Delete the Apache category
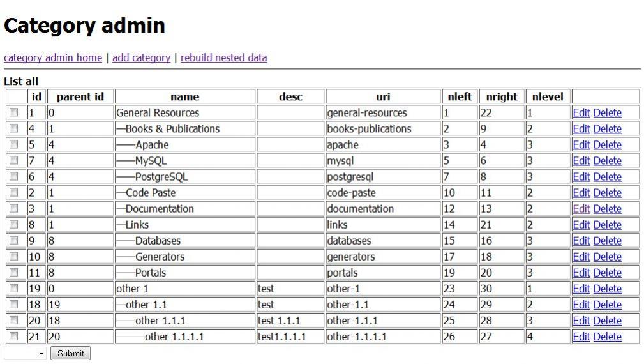Viewport: 644px width, 364px height. click(607, 145)
